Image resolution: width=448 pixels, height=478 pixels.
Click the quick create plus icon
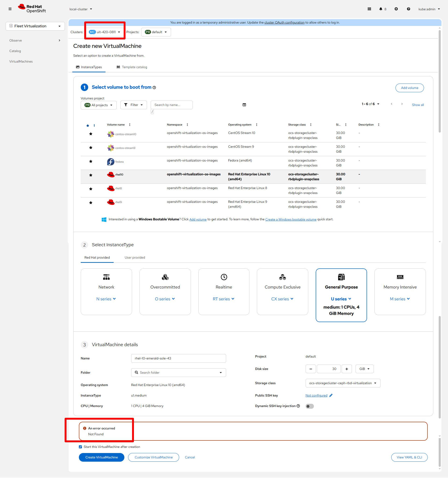396,9
